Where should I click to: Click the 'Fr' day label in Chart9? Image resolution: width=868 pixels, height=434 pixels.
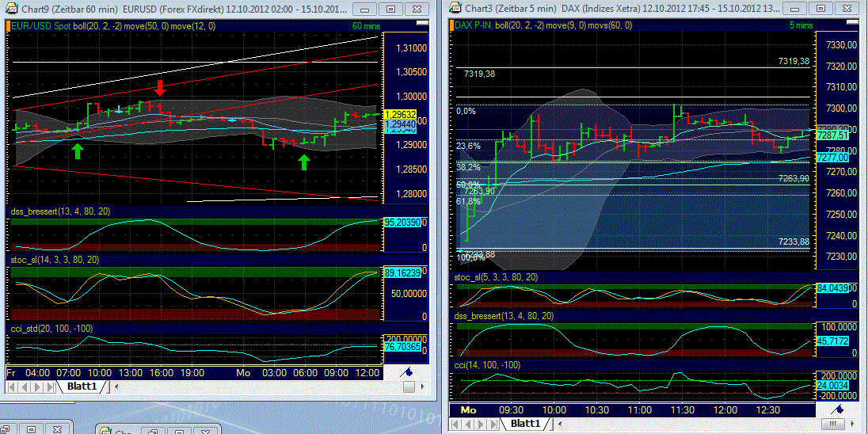click(x=12, y=372)
